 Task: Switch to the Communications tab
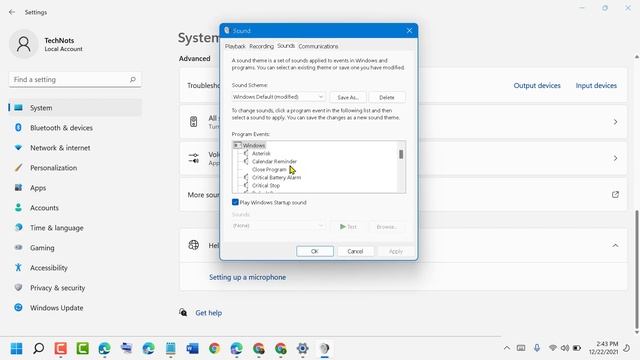[x=318, y=47]
